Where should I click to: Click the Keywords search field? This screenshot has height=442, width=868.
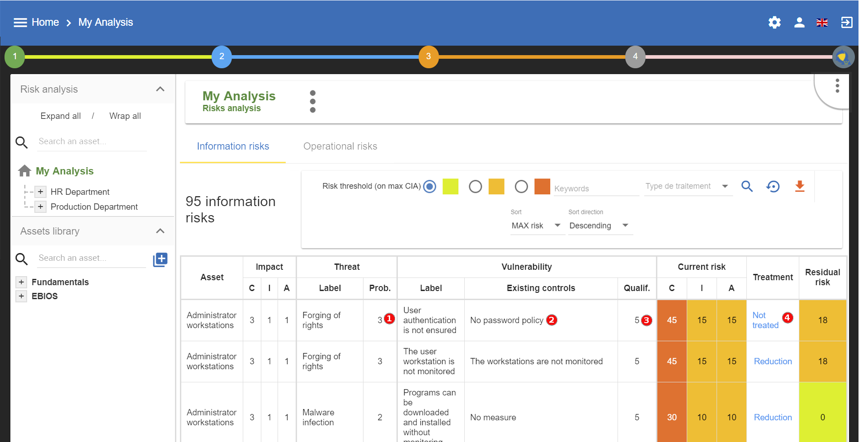[596, 188]
